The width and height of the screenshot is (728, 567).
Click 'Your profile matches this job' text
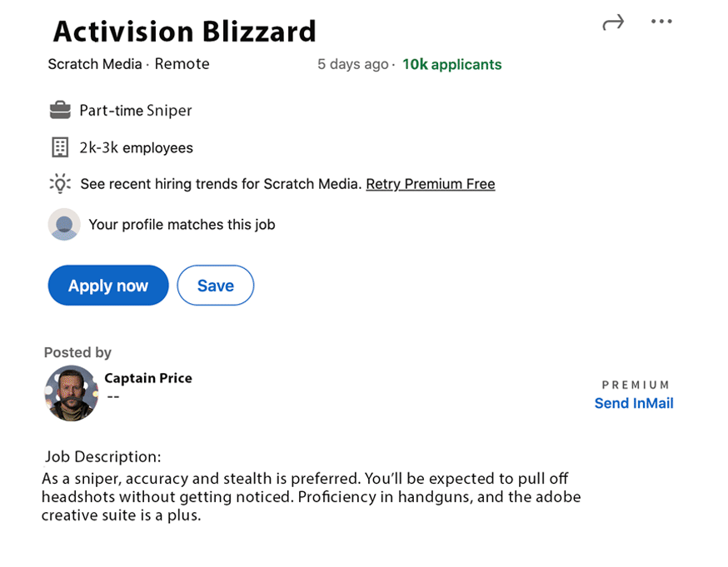pyautogui.click(x=182, y=224)
